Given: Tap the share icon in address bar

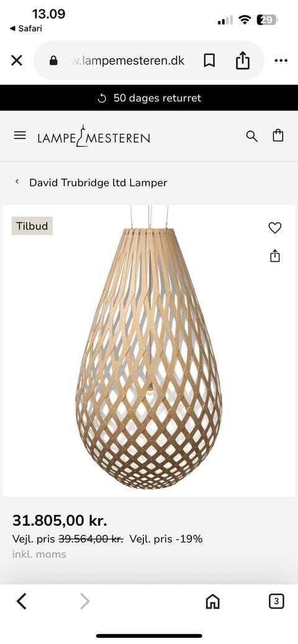Looking at the screenshot, I should pyautogui.click(x=242, y=60).
